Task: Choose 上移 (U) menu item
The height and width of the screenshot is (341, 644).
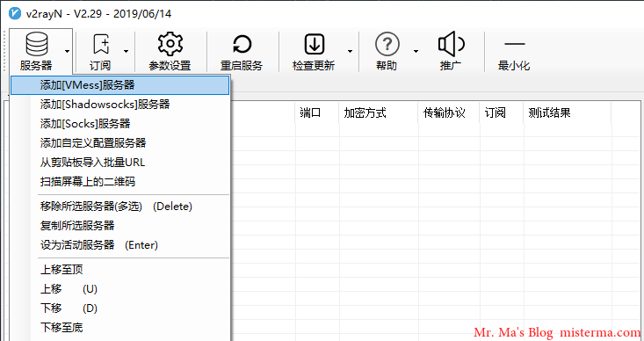Action: pos(120,289)
